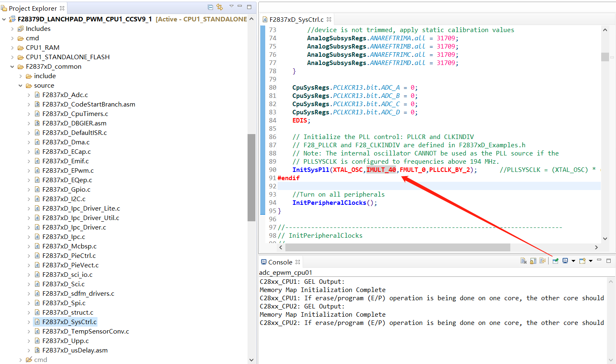Open the Open Console dropdown arrow
Image resolution: width=616 pixels, height=364 pixels.
click(591, 261)
